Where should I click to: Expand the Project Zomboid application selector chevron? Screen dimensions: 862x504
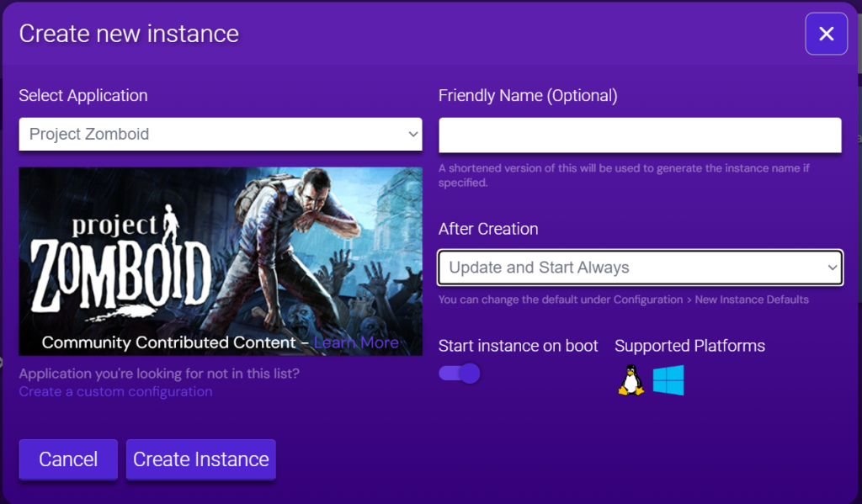click(412, 135)
